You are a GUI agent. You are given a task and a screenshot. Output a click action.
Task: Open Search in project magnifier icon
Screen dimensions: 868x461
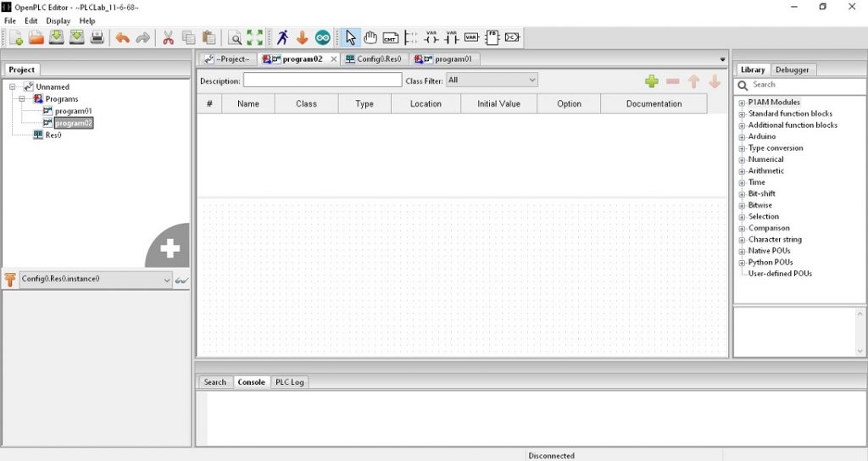(x=235, y=37)
